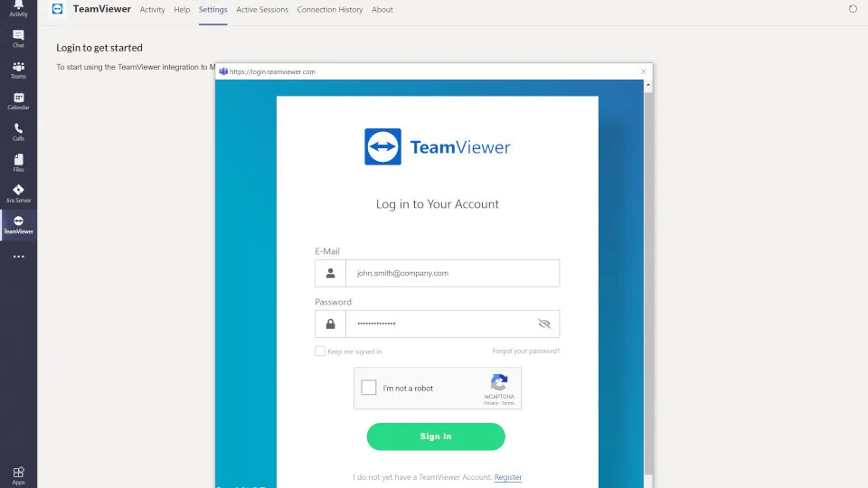Image resolution: width=868 pixels, height=488 pixels.
Task: Click the Teams icon in dialog address bar
Action: [x=223, y=71]
